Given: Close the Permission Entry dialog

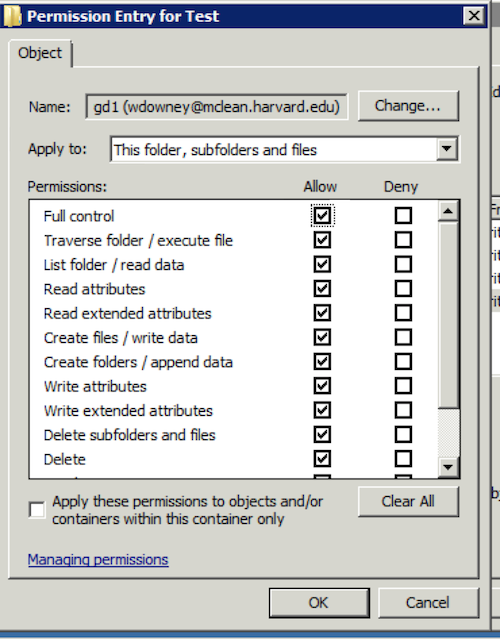Looking at the screenshot, I should point(474,16).
